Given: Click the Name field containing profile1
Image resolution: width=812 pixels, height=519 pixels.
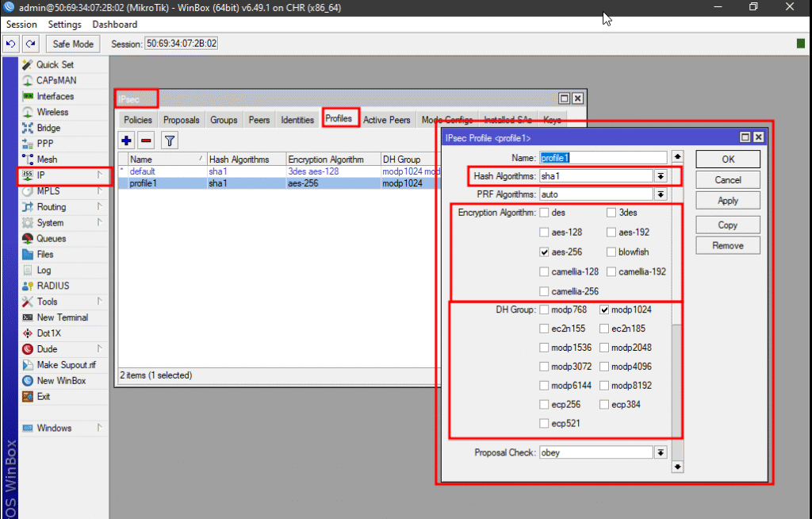Looking at the screenshot, I should coord(603,158).
